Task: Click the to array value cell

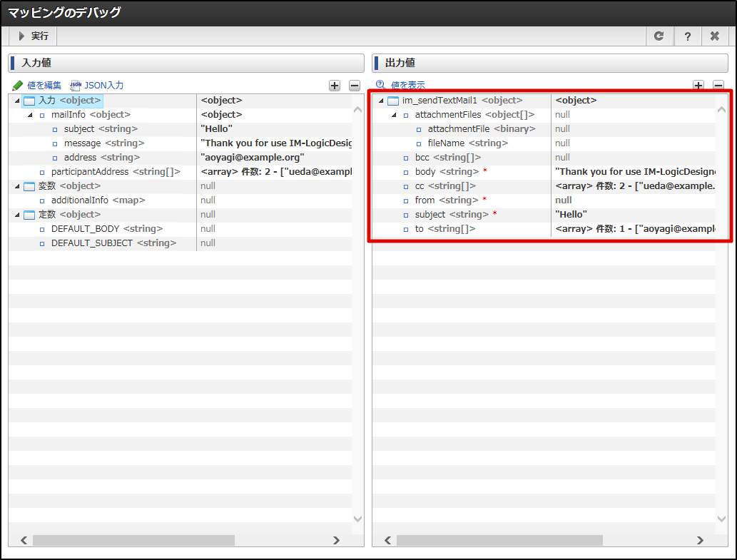Action: pyautogui.click(x=633, y=229)
